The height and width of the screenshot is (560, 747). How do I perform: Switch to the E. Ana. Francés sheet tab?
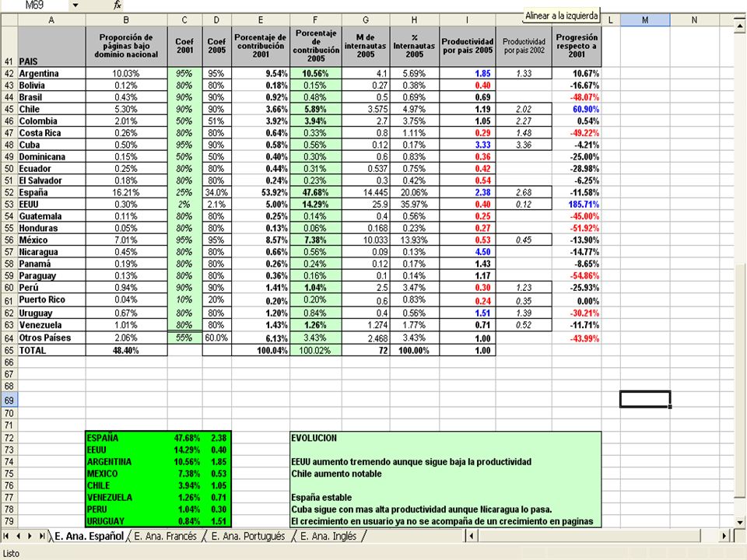tap(165, 536)
